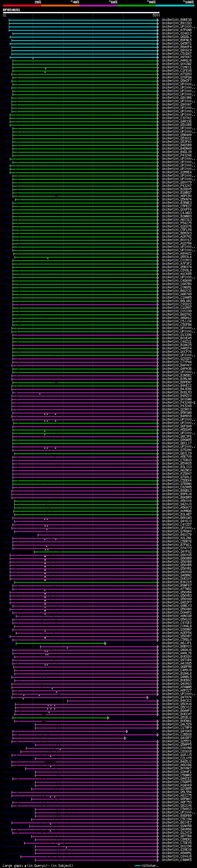Image resolution: width=197 pixels, height=868 pixels.
Task: Open the UniRef100_Q6DUL7 hit label
Action: tap(177, 37)
